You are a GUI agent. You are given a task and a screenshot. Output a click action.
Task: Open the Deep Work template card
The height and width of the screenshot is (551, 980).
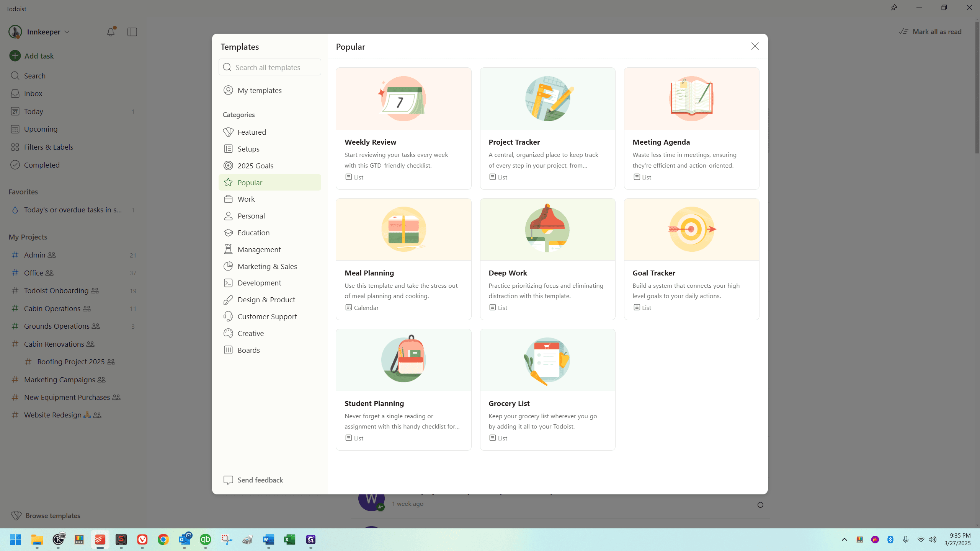(x=547, y=259)
